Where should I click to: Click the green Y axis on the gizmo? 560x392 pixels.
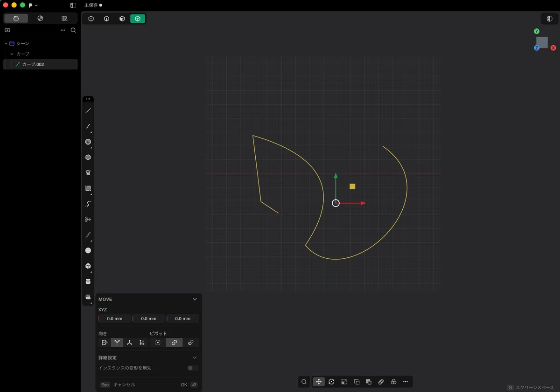pyautogui.click(x=537, y=31)
